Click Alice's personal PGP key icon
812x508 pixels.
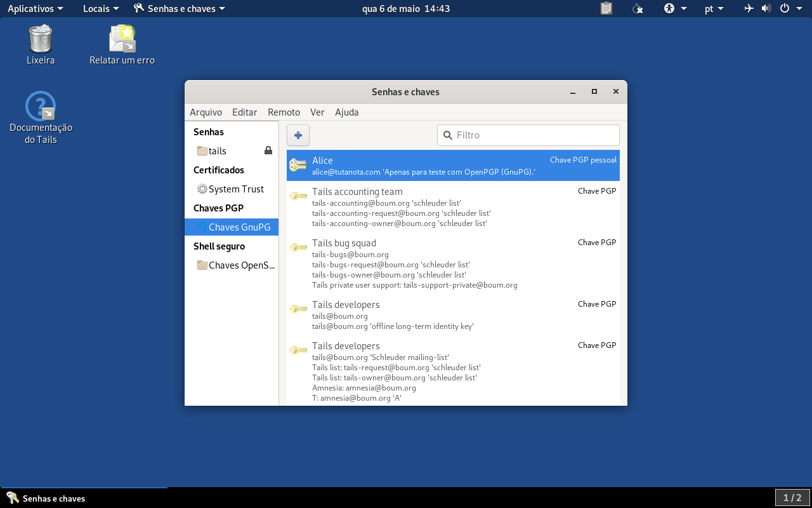[x=298, y=165]
